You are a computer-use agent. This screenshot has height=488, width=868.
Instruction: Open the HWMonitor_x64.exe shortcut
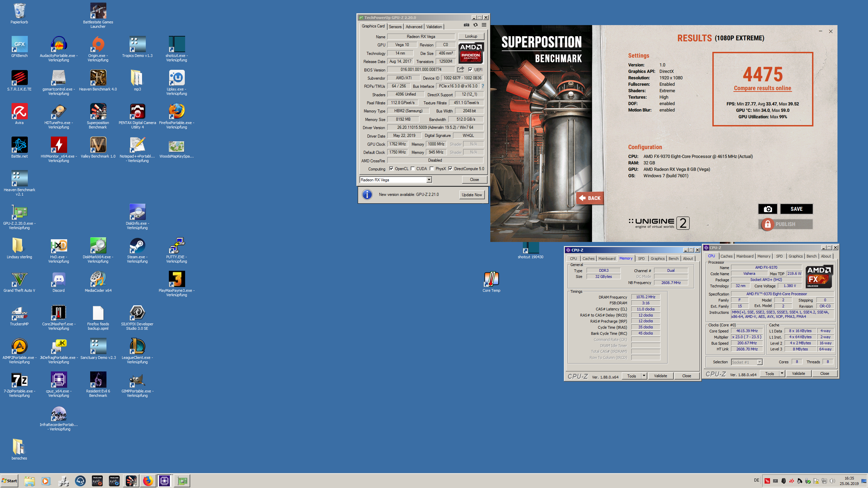tap(59, 150)
